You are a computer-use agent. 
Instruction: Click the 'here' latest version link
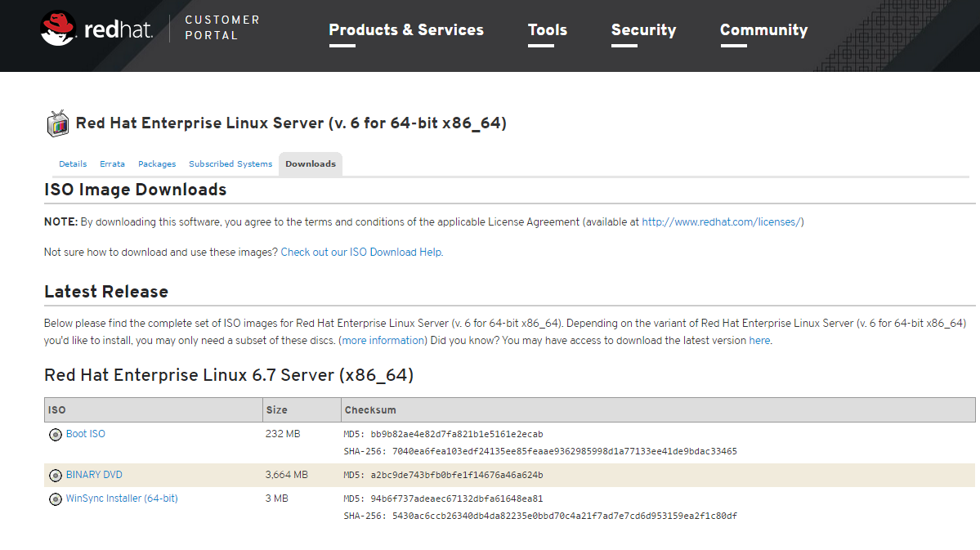pos(759,341)
